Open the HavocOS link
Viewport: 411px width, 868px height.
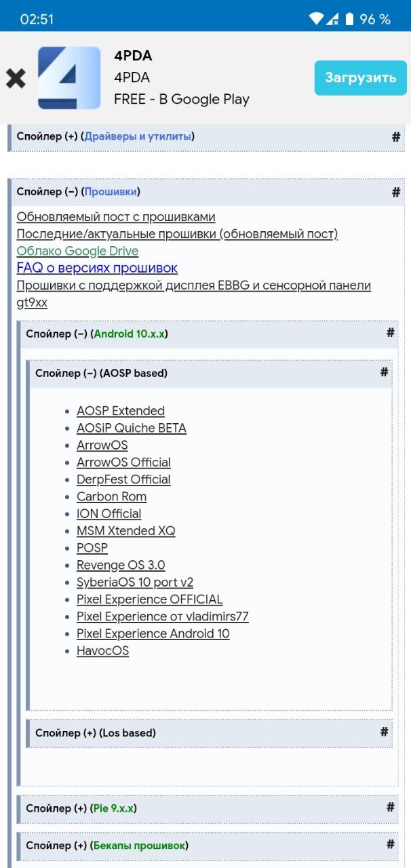(103, 651)
